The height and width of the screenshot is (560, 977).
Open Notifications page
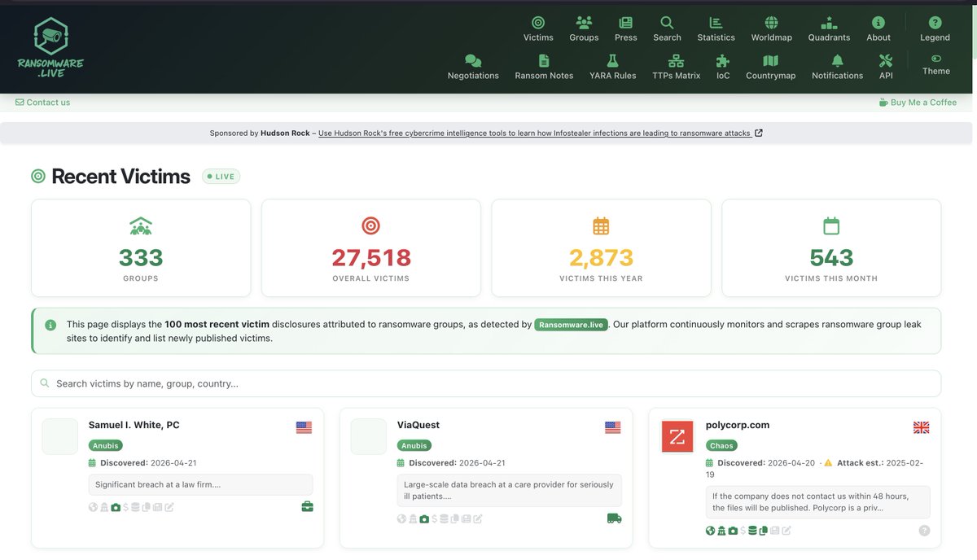[x=837, y=67]
